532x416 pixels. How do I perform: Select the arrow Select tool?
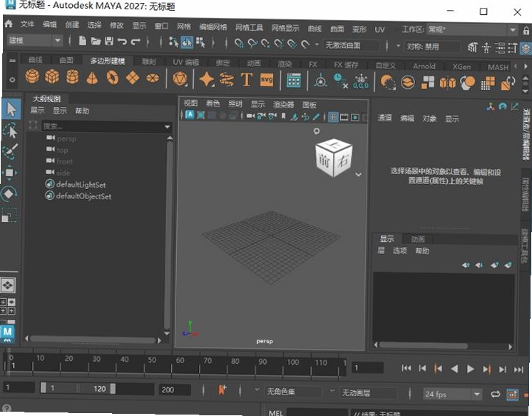(11, 109)
